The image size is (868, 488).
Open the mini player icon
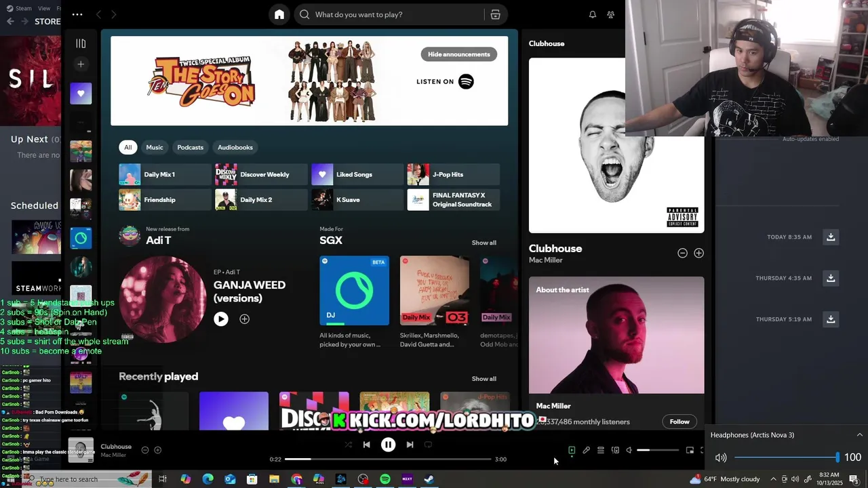pos(690,450)
